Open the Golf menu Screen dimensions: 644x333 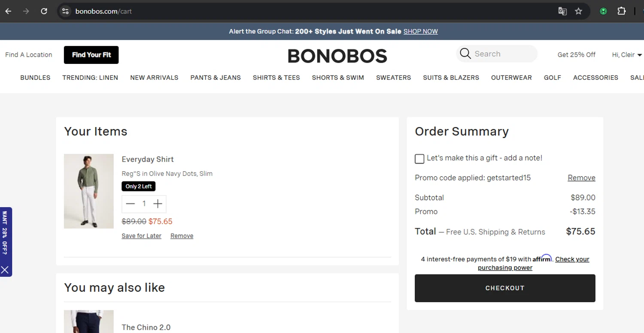[x=553, y=78]
